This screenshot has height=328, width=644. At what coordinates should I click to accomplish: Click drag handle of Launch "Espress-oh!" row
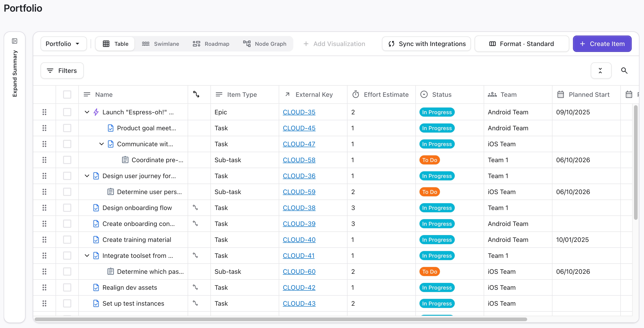[44, 112]
